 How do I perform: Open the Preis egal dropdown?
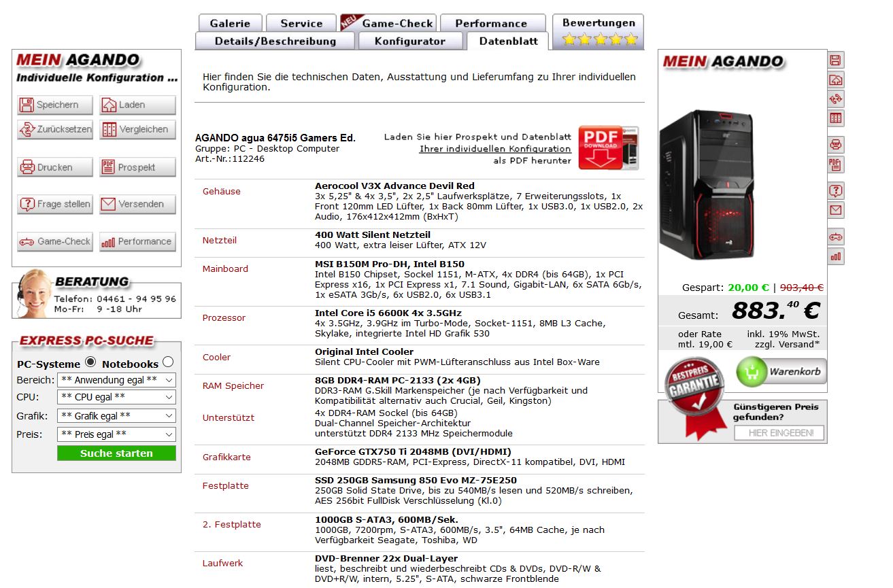pos(116,434)
